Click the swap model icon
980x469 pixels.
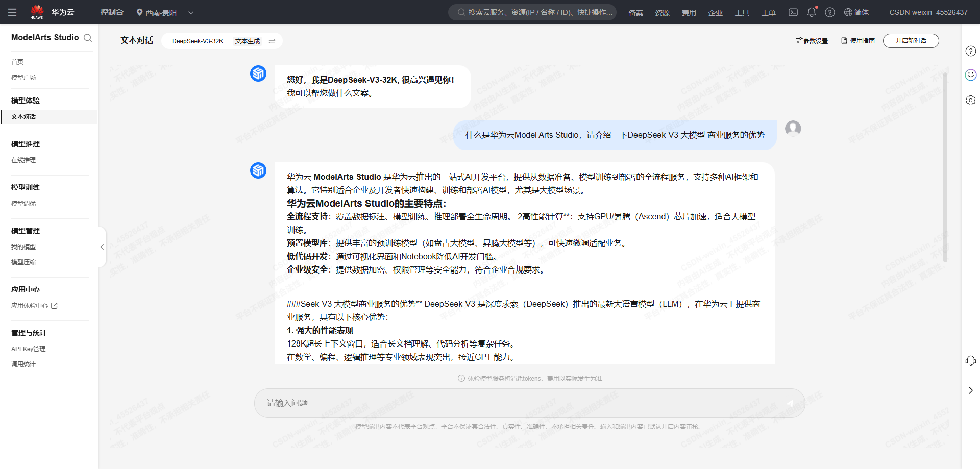[x=272, y=41]
